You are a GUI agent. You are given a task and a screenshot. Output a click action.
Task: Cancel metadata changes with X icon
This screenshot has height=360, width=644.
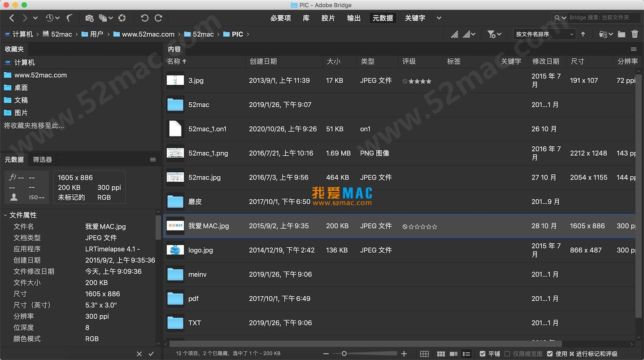point(139,354)
